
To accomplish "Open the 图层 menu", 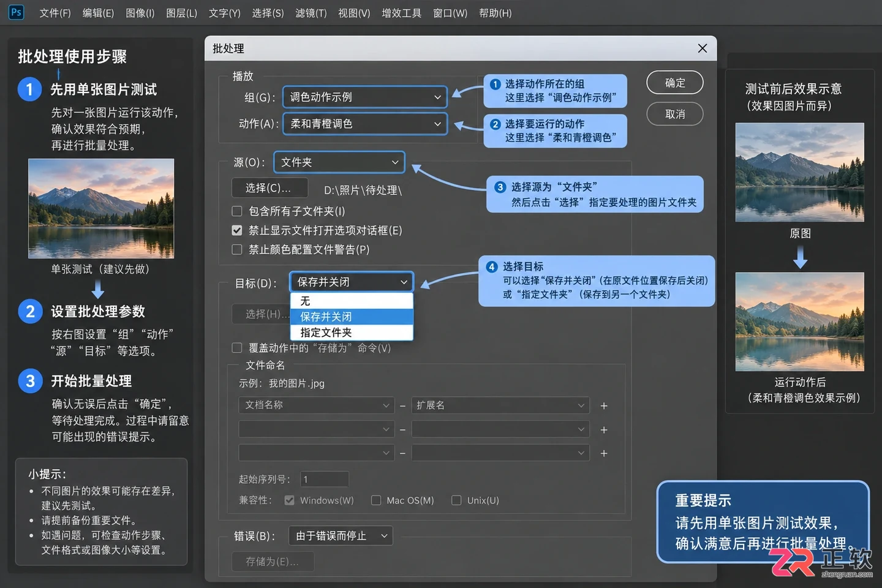I will point(182,13).
